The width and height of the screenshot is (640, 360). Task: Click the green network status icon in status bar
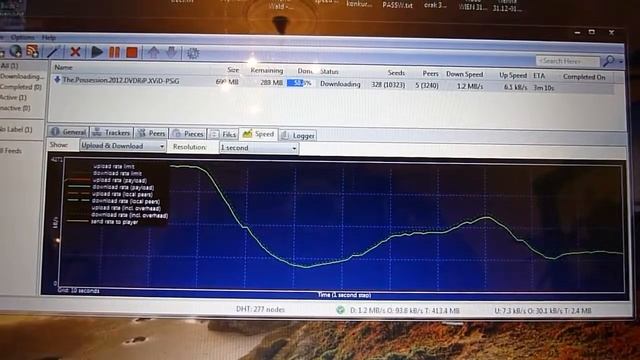340,310
